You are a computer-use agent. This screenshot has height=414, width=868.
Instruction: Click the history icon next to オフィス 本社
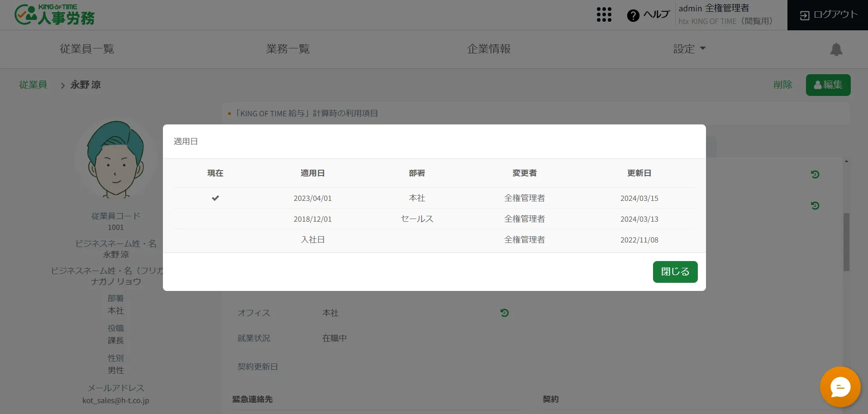coord(505,313)
